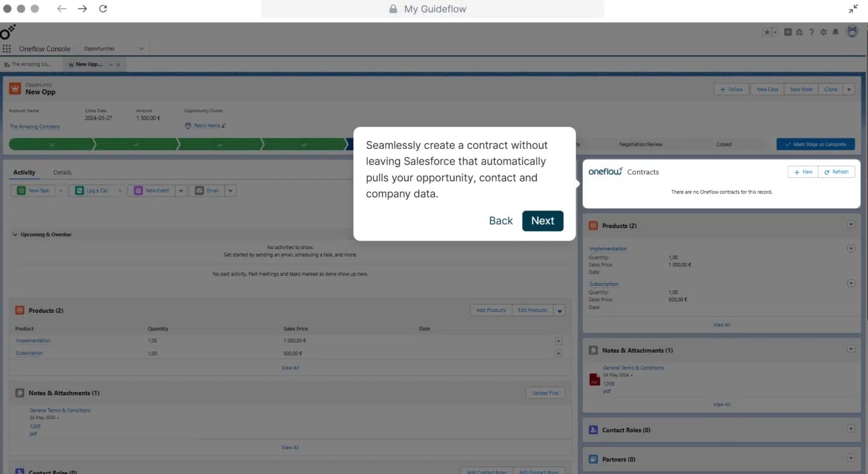The height and width of the screenshot is (474, 868).
Task: Click the notifications bell icon
Action: click(835, 32)
